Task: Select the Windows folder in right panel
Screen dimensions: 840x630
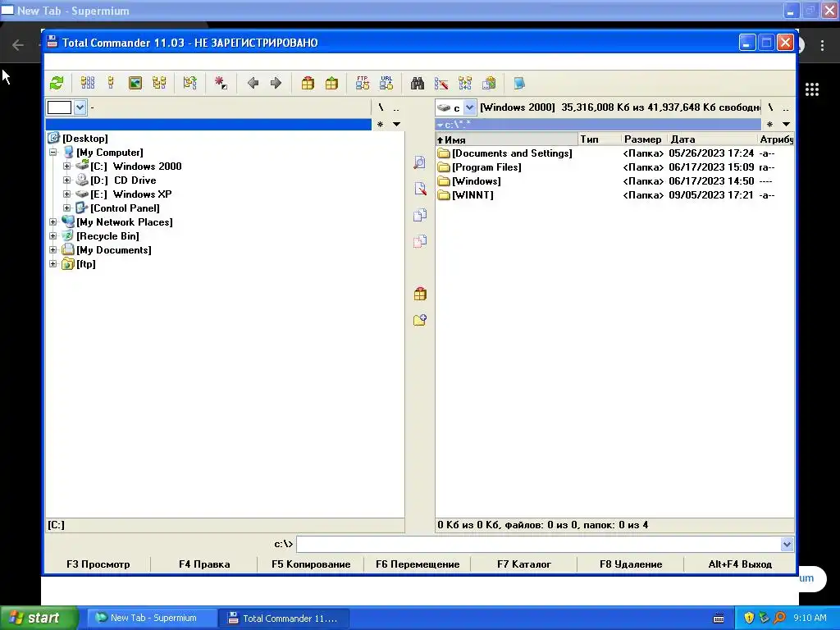Action: pos(614,181)
